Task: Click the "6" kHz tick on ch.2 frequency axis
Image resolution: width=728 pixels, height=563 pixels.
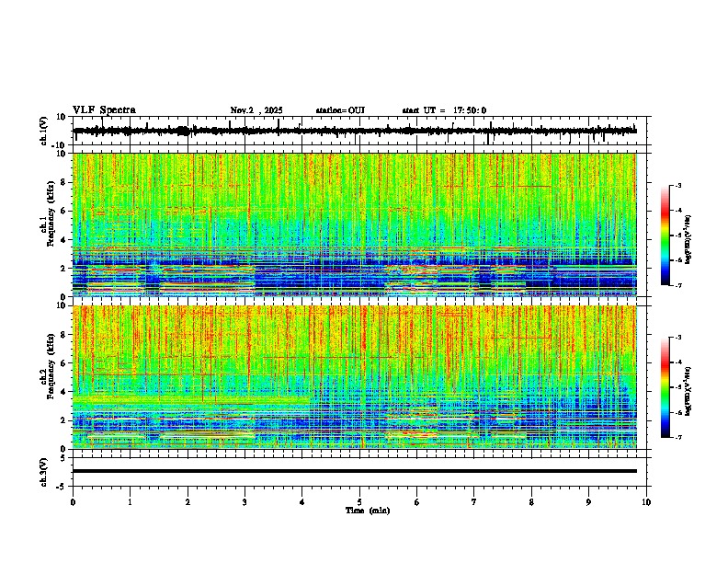Action: tap(64, 363)
